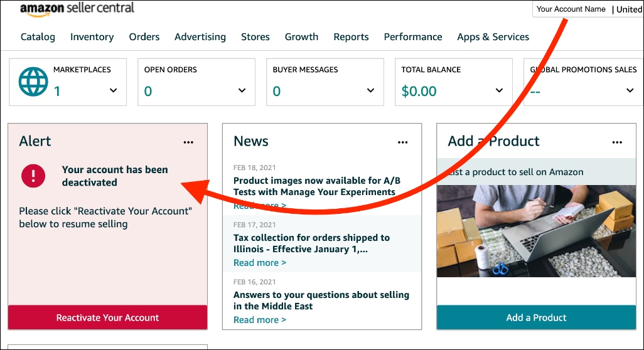Viewport: 644px width, 350px height.
Task: Click the laptop product photo thumbnail
Action: [536, 231]
